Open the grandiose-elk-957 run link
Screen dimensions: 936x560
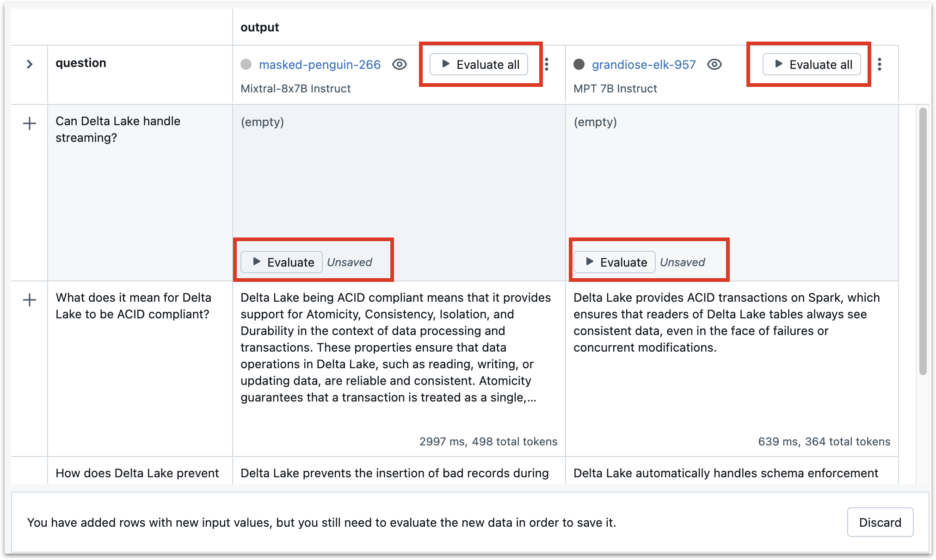[x=644, y=65]
